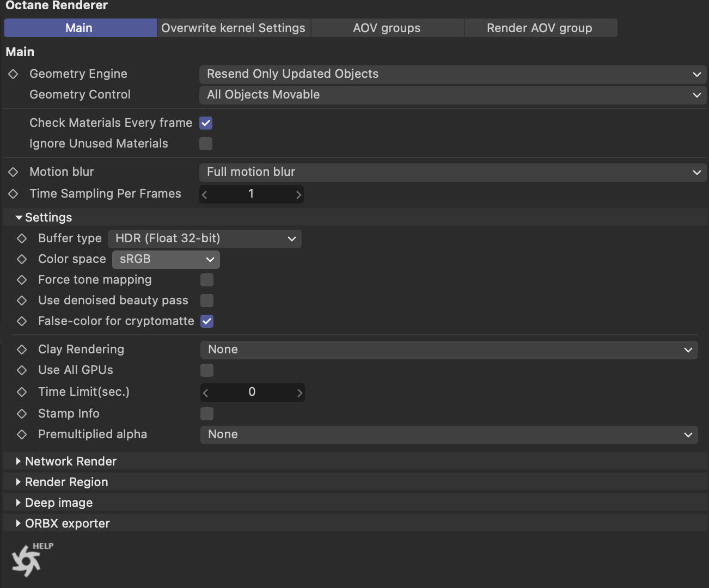Expand the ORBX exporter section
Image resolution: width=709 pixels, height=588 pixels.
[19, 524]
